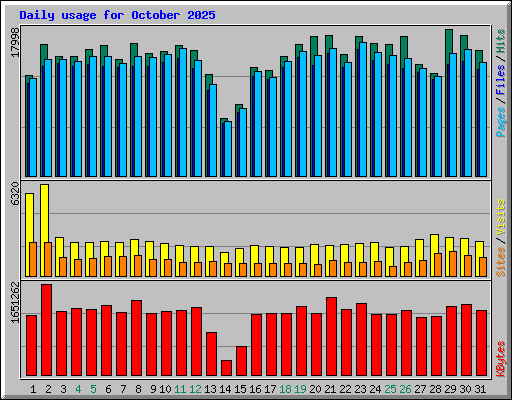The height and width of the screenshot is (400, 512).
Task: Click green weekend day 19 label
Action: [300, 389]
